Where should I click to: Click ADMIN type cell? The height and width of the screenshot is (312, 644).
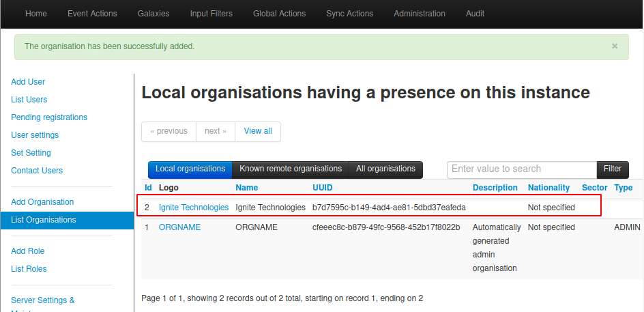pos(627,227)
